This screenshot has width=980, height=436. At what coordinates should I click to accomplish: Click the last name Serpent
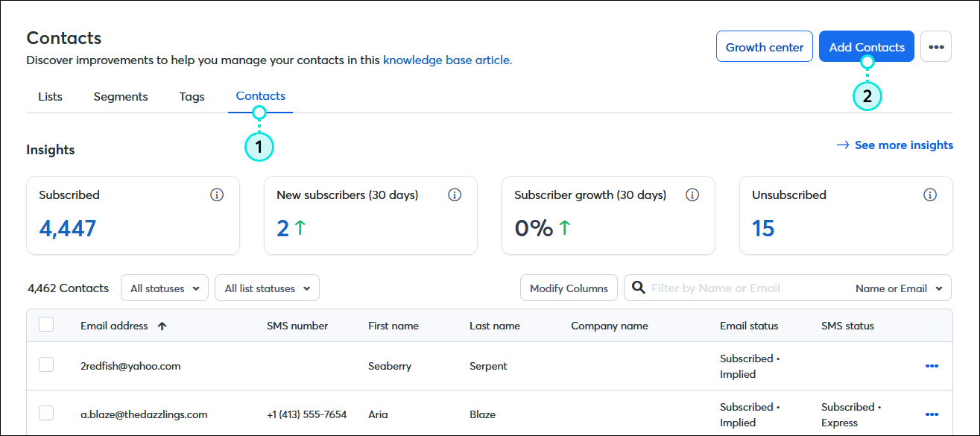click(488, 366)
